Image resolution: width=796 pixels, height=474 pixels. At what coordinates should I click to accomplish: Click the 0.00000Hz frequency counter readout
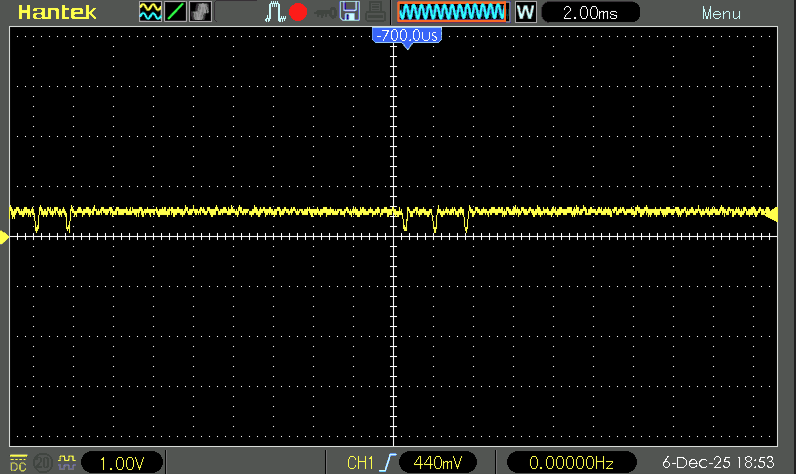point(573,463)
